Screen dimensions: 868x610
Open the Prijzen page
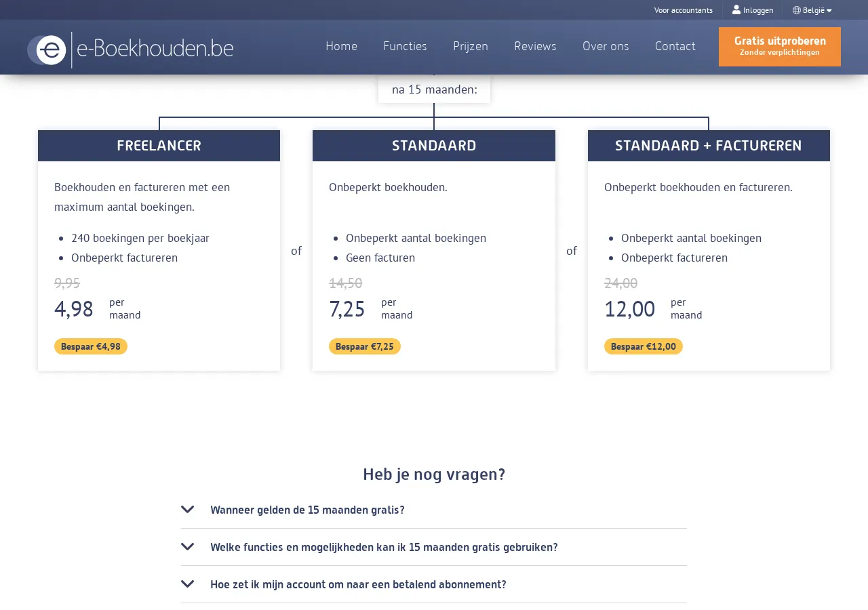(471, 46)
